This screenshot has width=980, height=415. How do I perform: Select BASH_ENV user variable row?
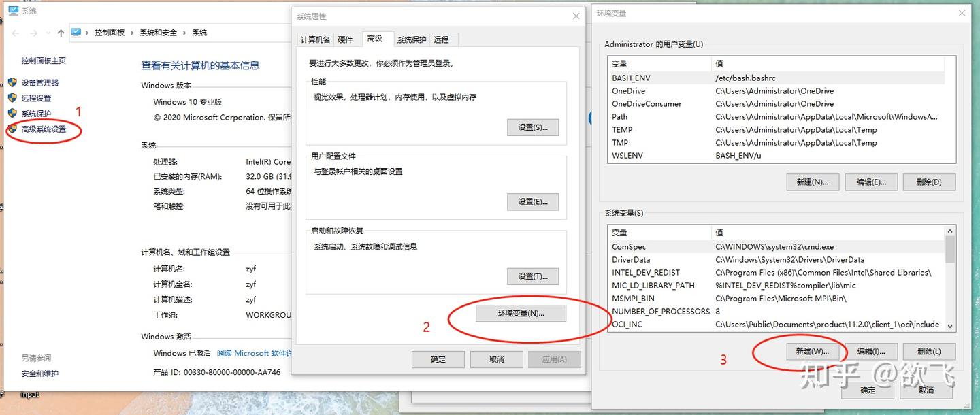pyautogui.click(x=776, y=78)
